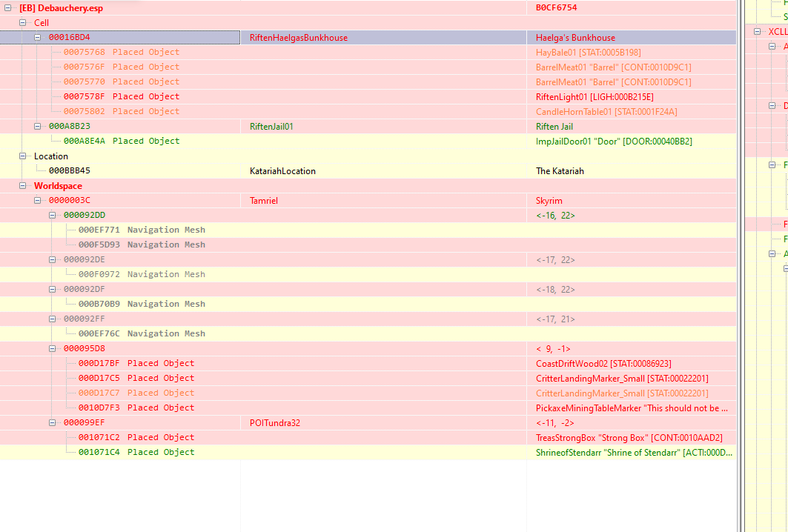788x532 pixels.
Task: Collapse the 000A8B23 RiftenJail01 node
Action: coord(38,126)
